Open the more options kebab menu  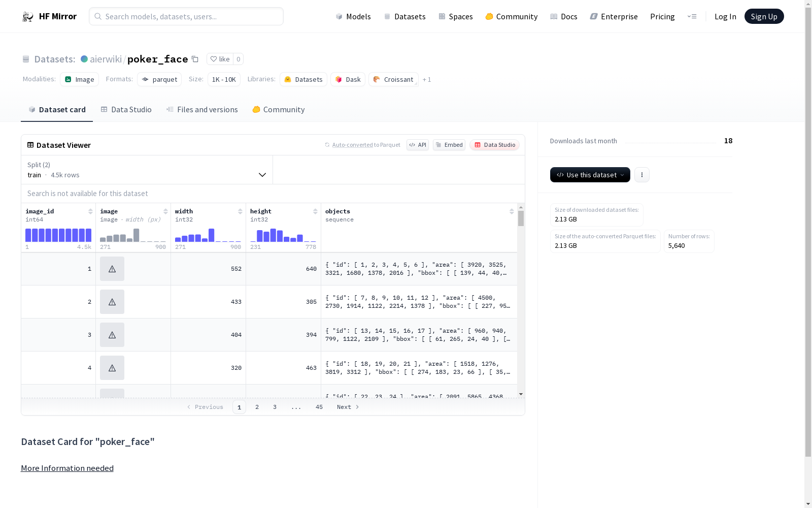[x=641, y=175]
